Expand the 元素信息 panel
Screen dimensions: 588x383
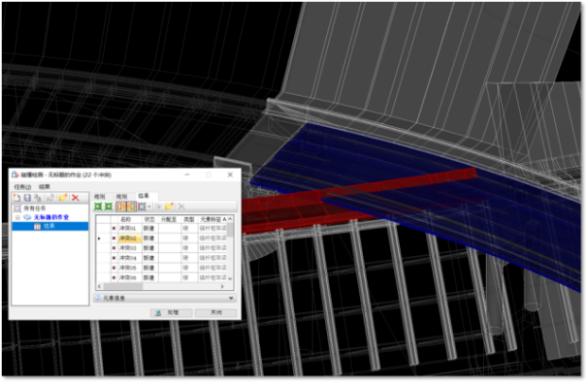tap(231, 299)
